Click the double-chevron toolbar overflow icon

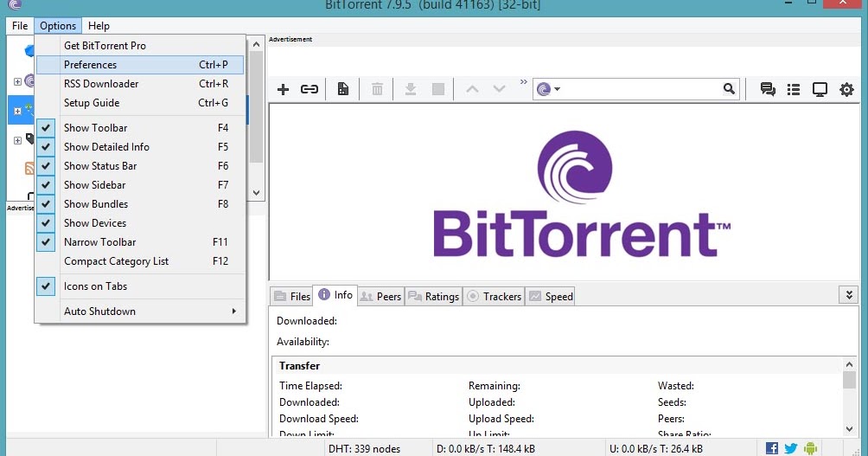point(523,82)
